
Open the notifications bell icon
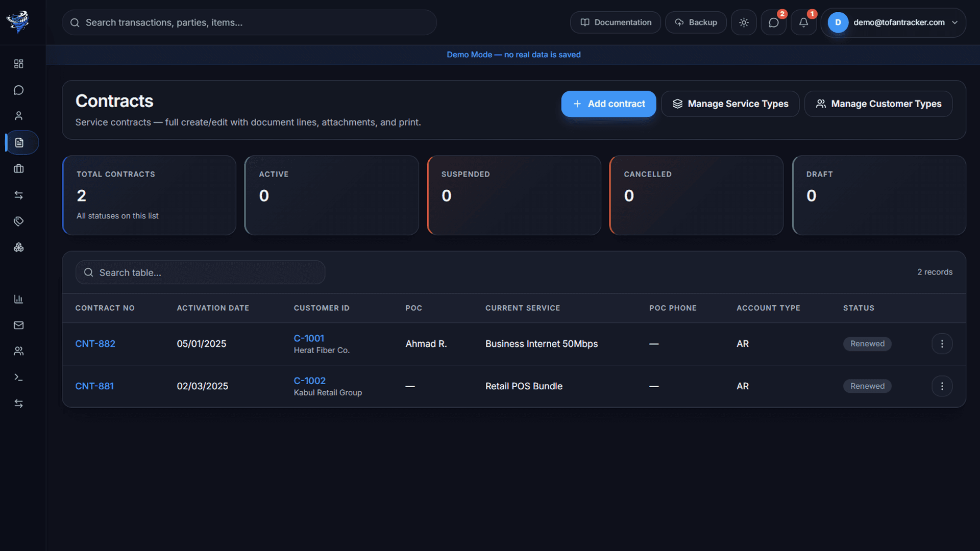[803, 22]
